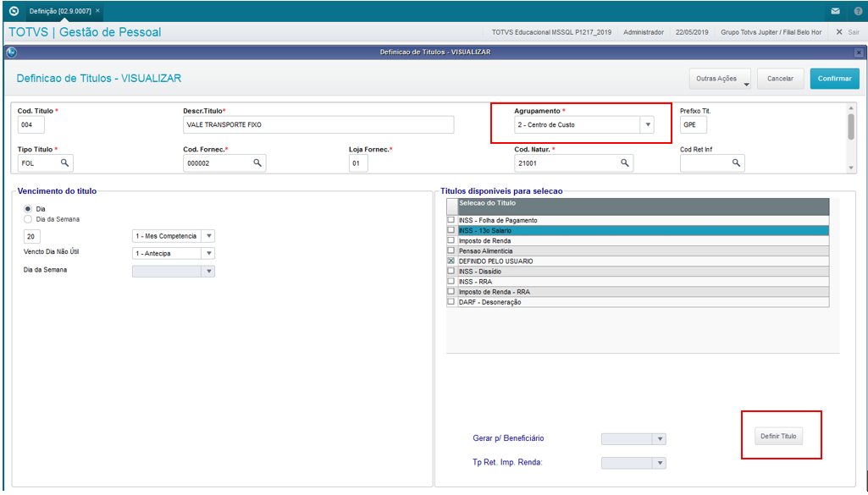Search Tipo Titulo with magnifier icon
Screen dimensions: 868x495
tap(64, 162)
